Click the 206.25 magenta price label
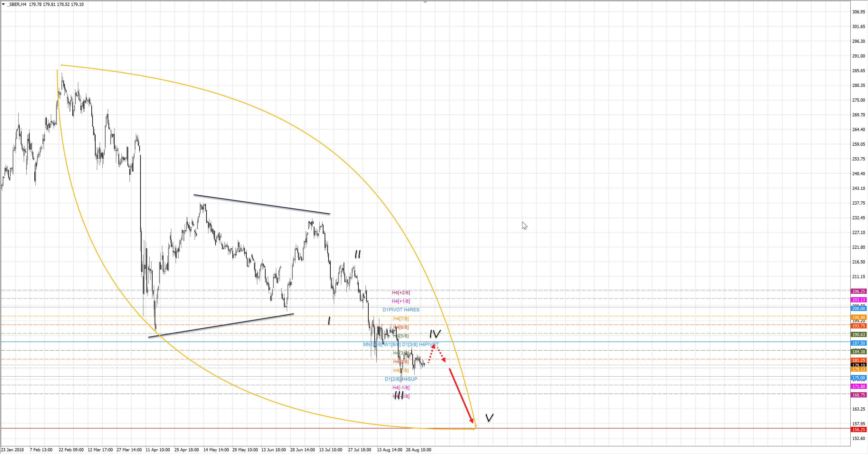868x454 pixels. [x=858, y=291]
